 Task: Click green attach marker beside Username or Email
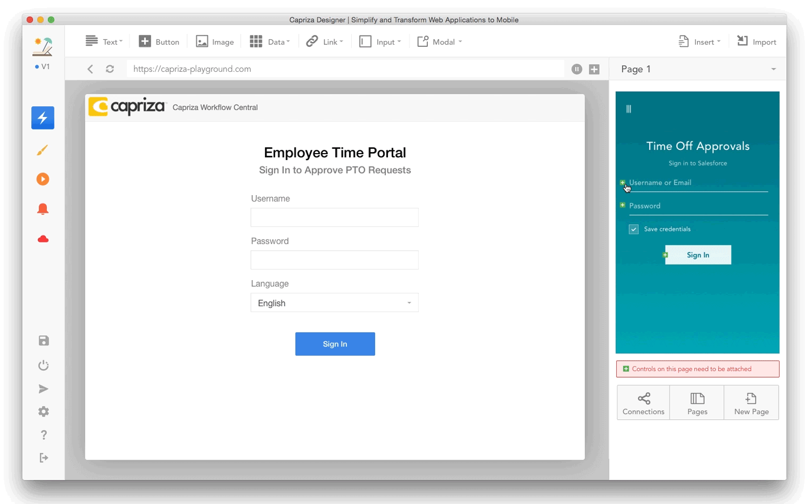click(x=623, y=182)
